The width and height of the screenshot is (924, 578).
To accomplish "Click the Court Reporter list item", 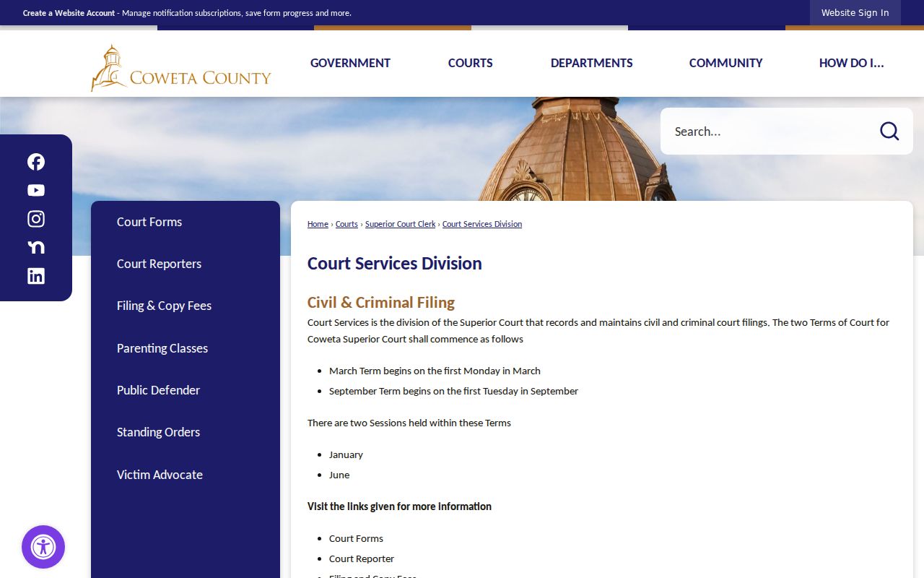I will [362, 558].
